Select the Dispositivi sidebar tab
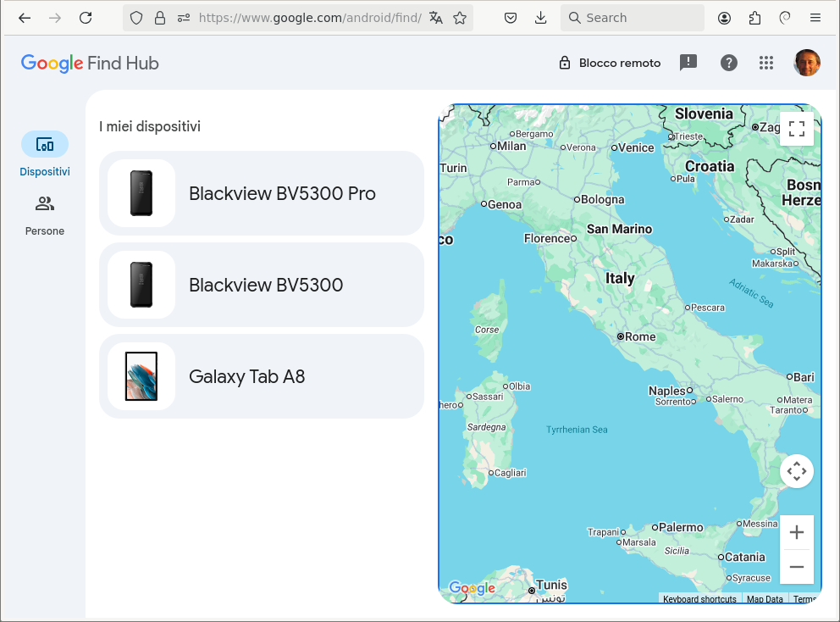Viewport: 840px width, 622px height. click(x=45, y=154)
